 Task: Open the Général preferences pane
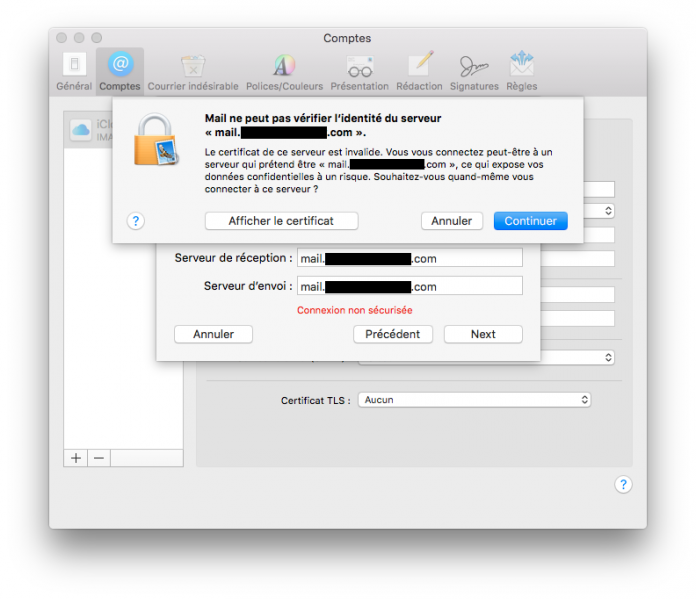74,71
